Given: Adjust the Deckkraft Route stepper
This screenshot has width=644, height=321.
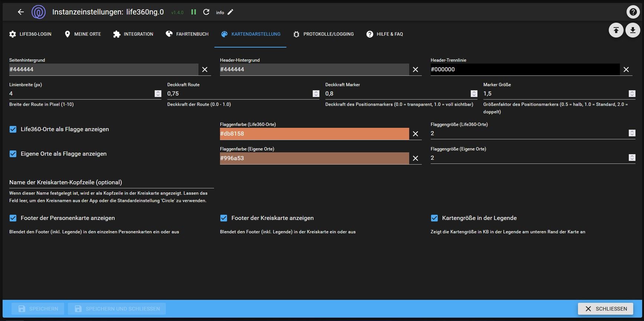Looking at the screenshot, I should [316, 94].
